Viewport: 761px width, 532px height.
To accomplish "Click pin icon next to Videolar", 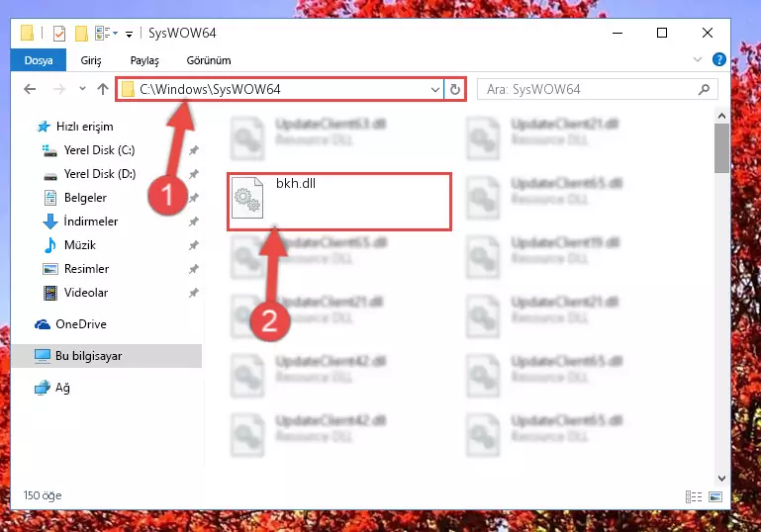I will (194, 293).
